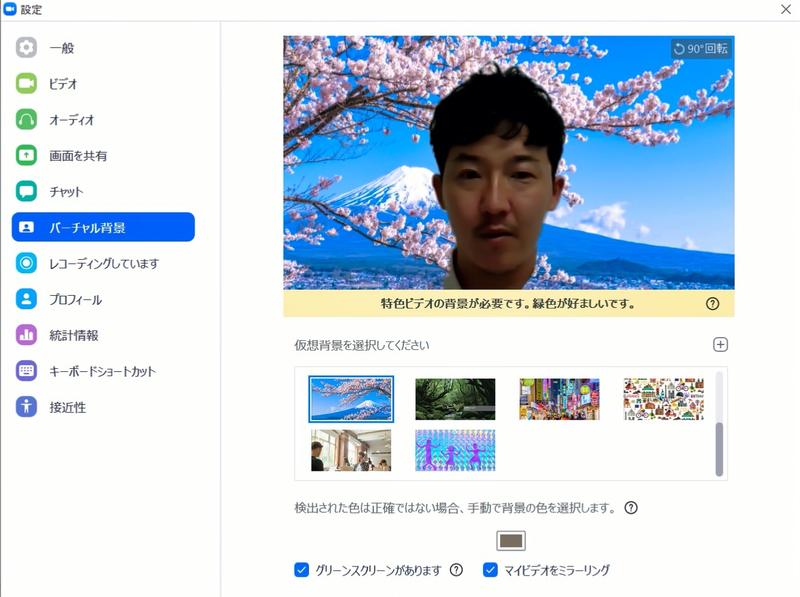Open Statistics (統計情報) chart icon
Screen dimensions: 800x597
(x=27, y=336)
